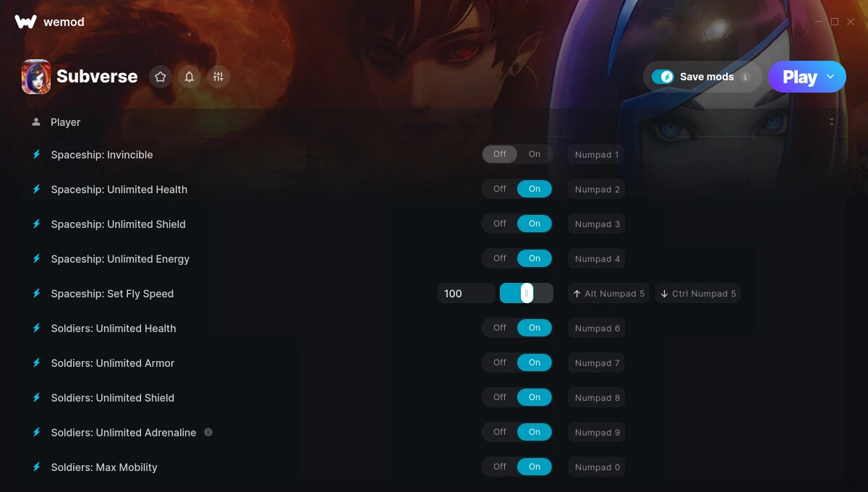Viewport: 868px width, 492px height.
Task: Collapse the Player section
Action: (832, 122)
